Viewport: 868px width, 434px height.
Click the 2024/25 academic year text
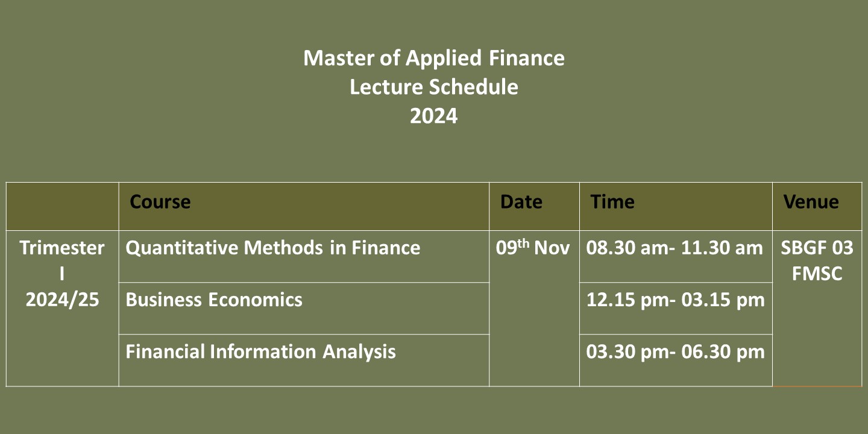coord(62,300)
